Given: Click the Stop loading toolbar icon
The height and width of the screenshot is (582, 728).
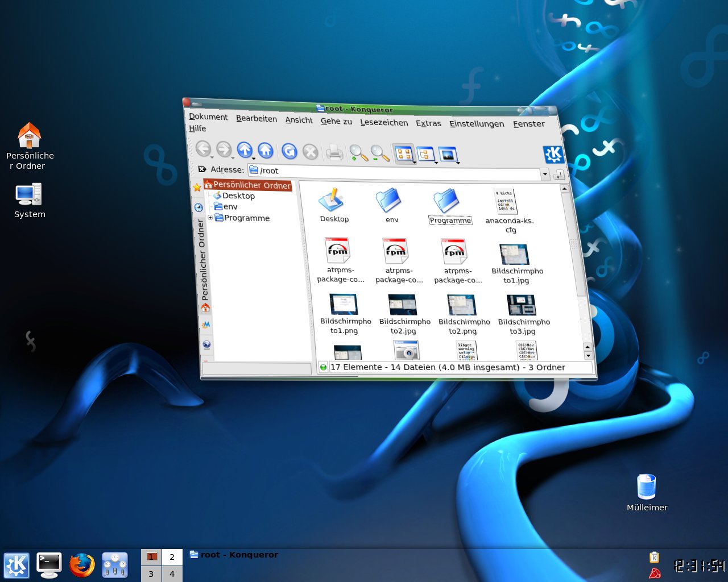Looking at the screenshot, I should 310,152.
